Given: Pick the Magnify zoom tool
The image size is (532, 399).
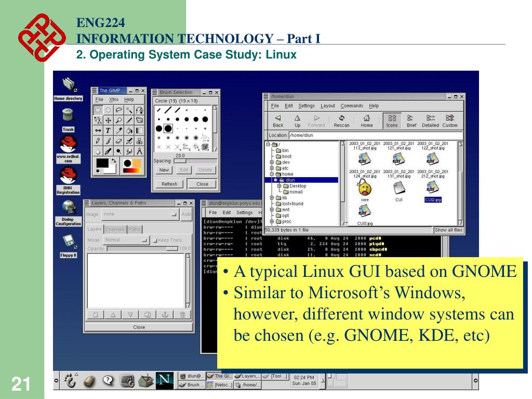Looking at the screenshot, I should (x=119, y=120).
